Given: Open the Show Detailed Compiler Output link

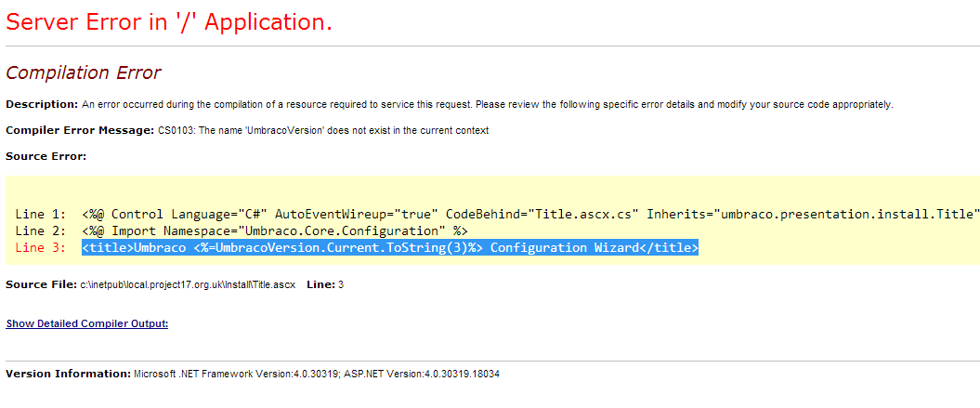Looking at the screenshot, I should (86, 323).
